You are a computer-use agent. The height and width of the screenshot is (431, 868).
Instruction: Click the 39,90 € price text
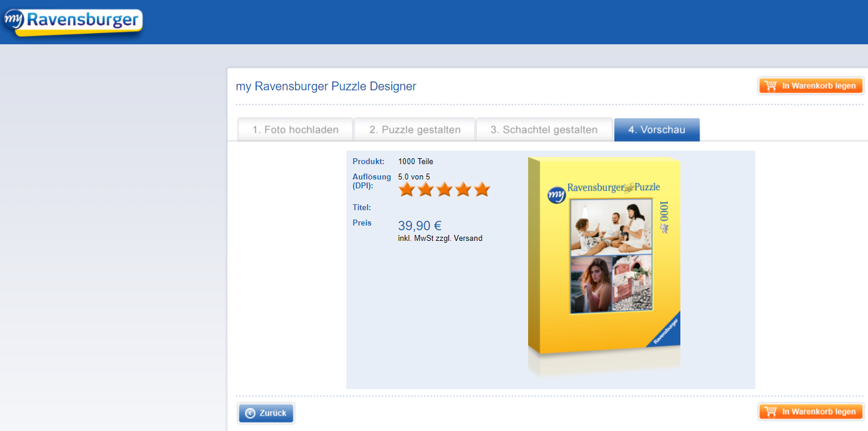pos(420,226)
